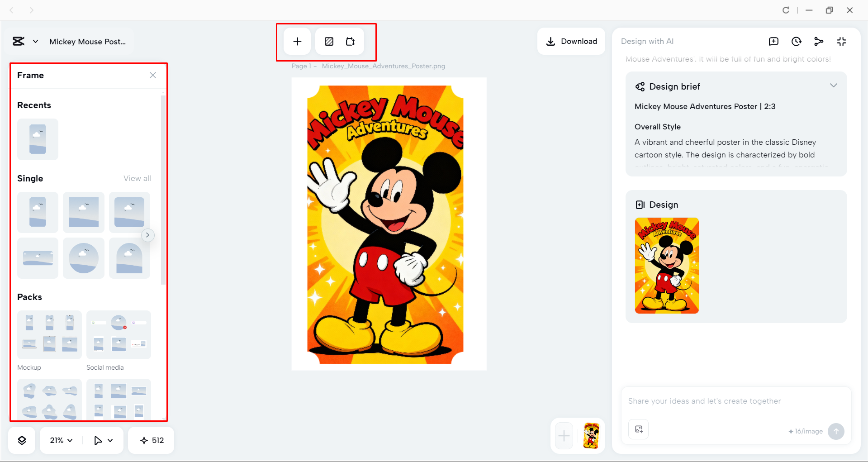The width and height of the screenshot is (868, 462).
Task: Click the send message arrow button
Action: [x=836, y=431]
